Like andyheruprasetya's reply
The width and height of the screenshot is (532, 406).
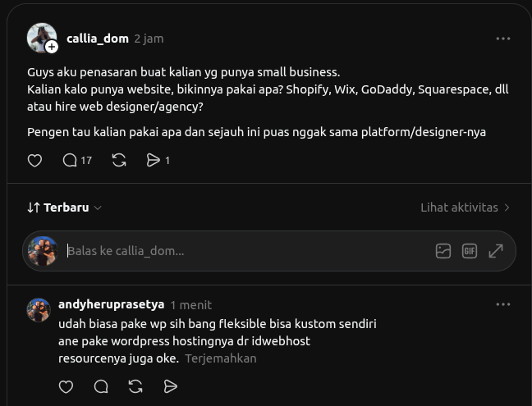point(66,386)
